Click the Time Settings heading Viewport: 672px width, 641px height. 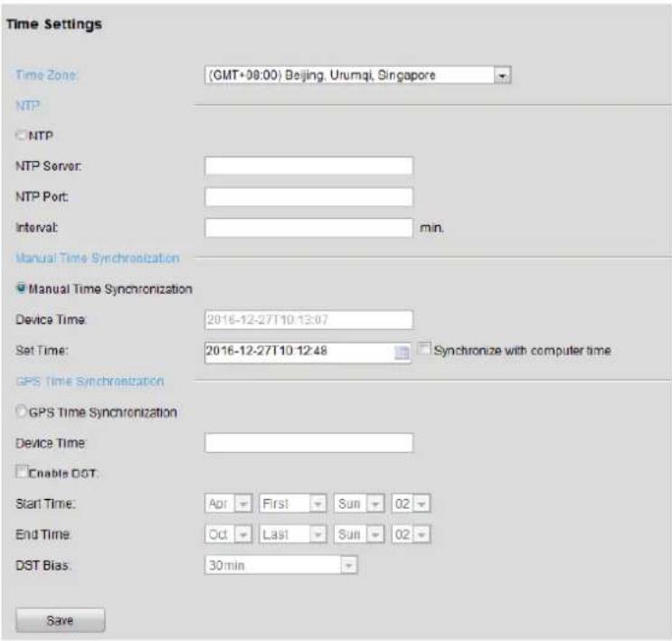[54, 24]
